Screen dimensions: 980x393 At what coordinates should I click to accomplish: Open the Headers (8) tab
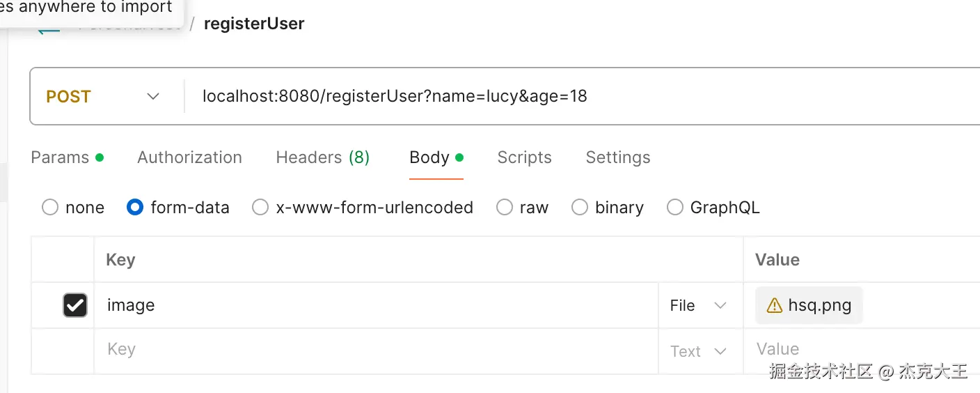(x=322, y=157)
